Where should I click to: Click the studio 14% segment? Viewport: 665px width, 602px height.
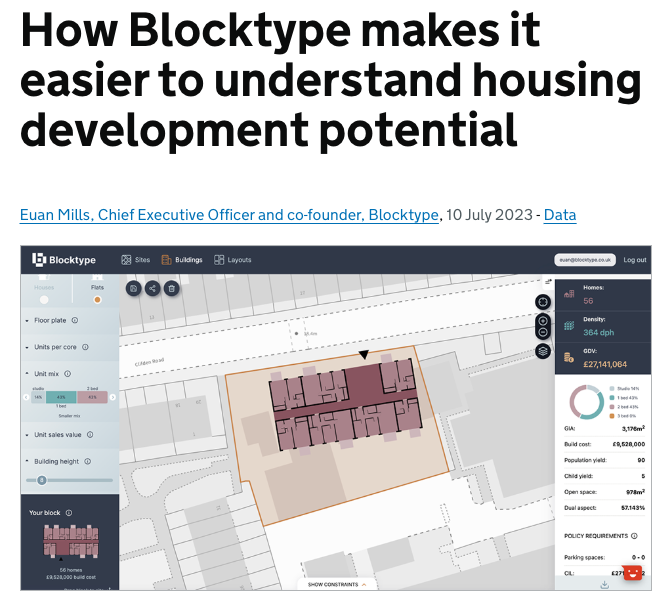pyautogui.click(x=38, y=398)
